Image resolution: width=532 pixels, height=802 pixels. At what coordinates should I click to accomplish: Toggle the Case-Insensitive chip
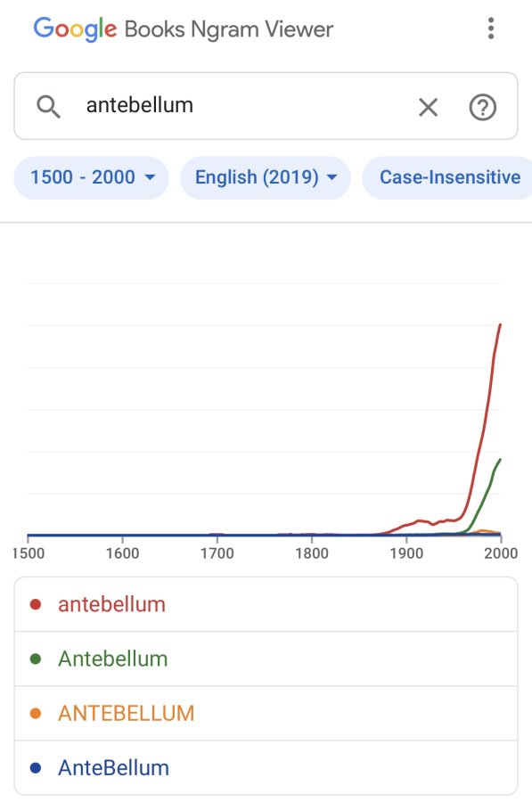(x=447, y=177)
